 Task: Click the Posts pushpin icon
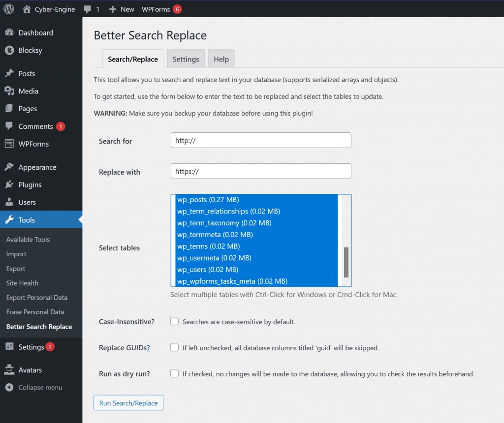click(9, 73)
